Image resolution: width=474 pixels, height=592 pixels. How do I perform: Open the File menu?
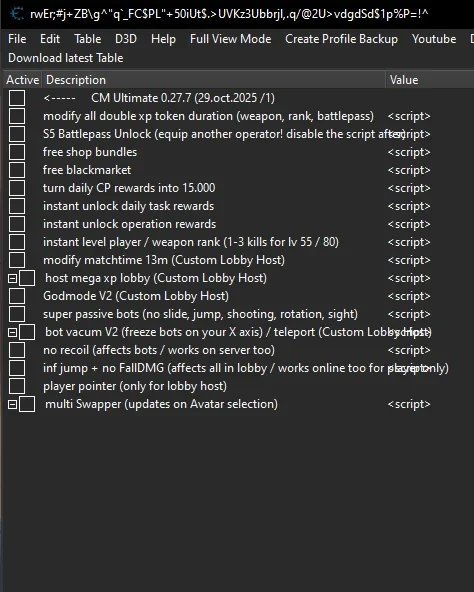pyautogui.click(x=17, y=39)
